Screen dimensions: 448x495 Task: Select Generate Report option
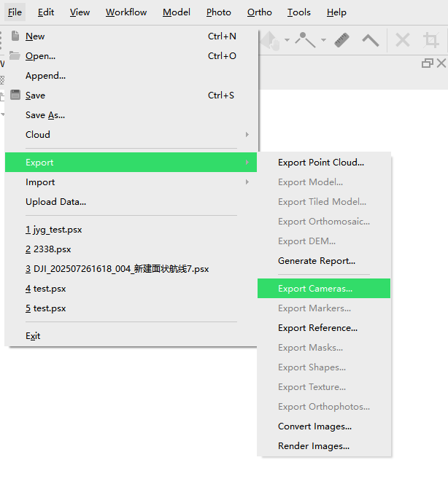point(317,261)
